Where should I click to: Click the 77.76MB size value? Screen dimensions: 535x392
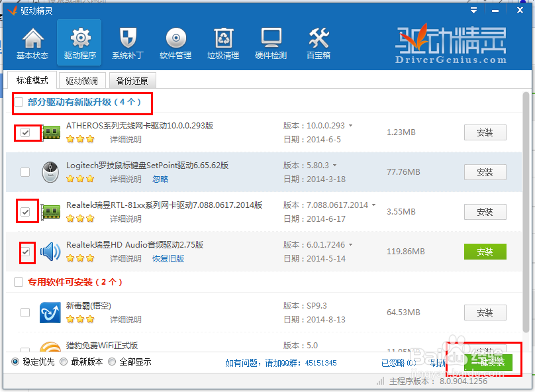(403, 172)
